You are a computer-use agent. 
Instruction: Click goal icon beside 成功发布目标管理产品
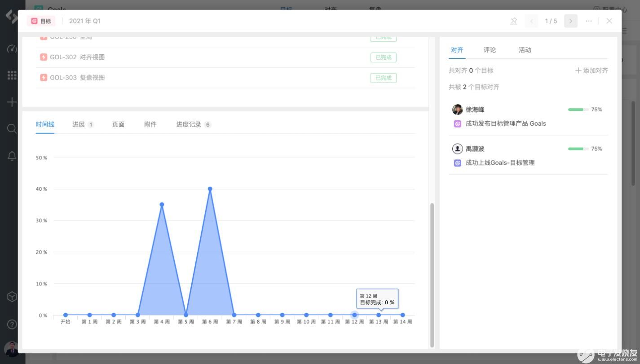click(x=458, y=124)
